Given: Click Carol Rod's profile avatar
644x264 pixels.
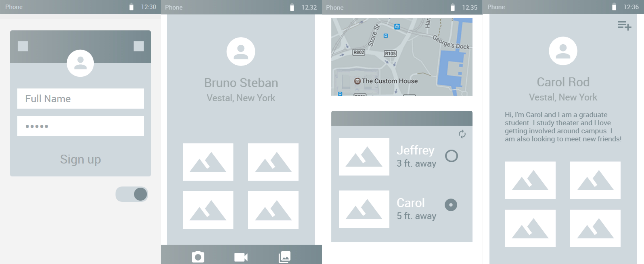Looking at the screenshot, I should (563, 51).
